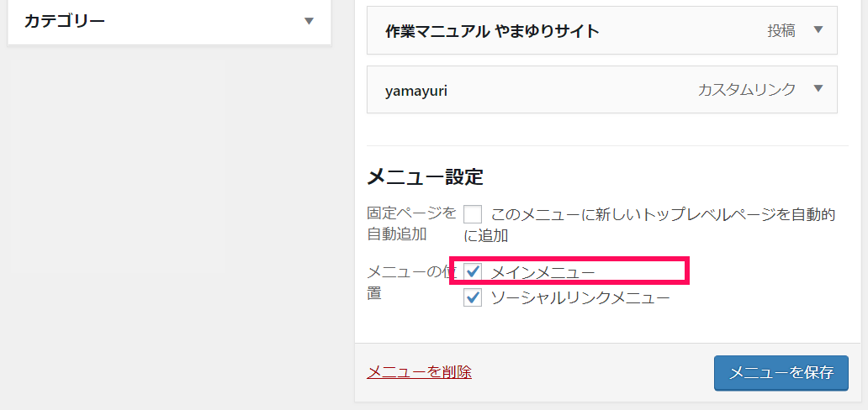This screenshot has height=410, width=868.
Task: Click the メニューを保存 button
Action: (x=781, y=373)
